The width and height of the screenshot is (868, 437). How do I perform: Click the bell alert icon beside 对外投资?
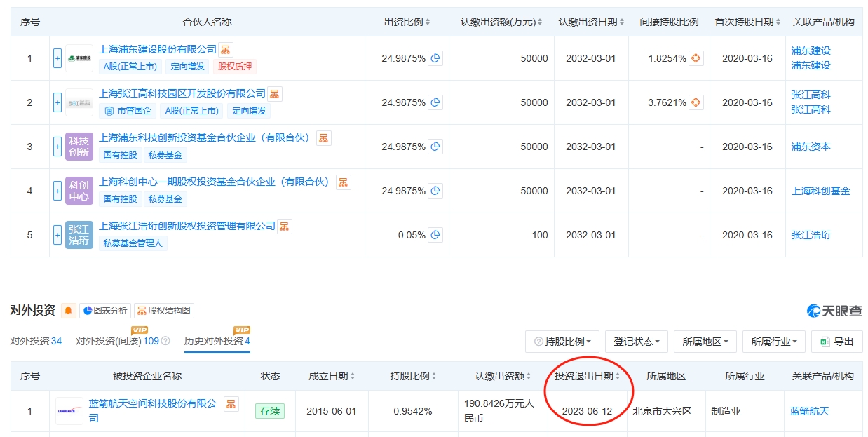click(x=68, y=311)
